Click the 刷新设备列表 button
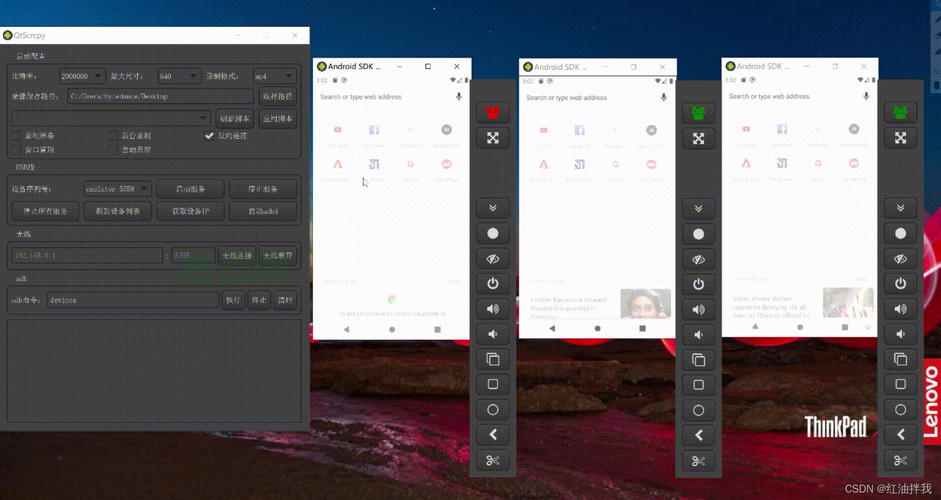This screenshot has width=941, height=500. pyautogui.click(x=117, y=211)
